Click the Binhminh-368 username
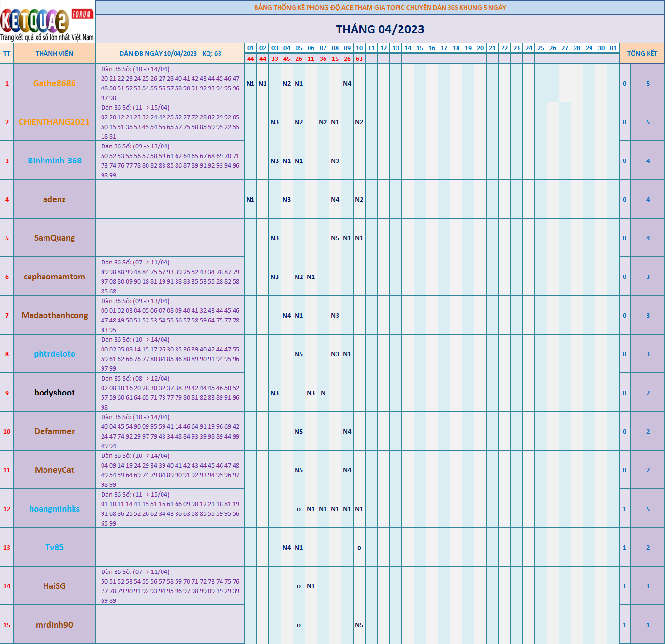This screenshot has height=644, width=665. pos(54,161)
